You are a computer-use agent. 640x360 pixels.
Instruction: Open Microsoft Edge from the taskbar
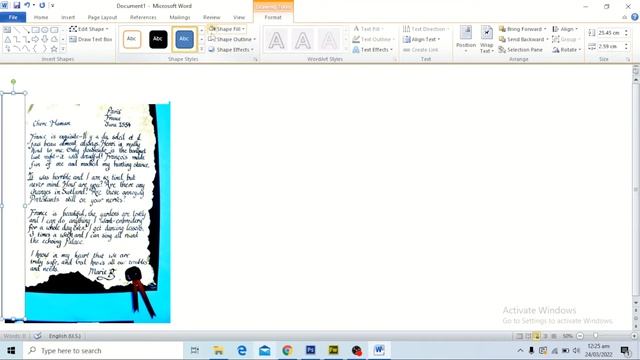point(242,351)
